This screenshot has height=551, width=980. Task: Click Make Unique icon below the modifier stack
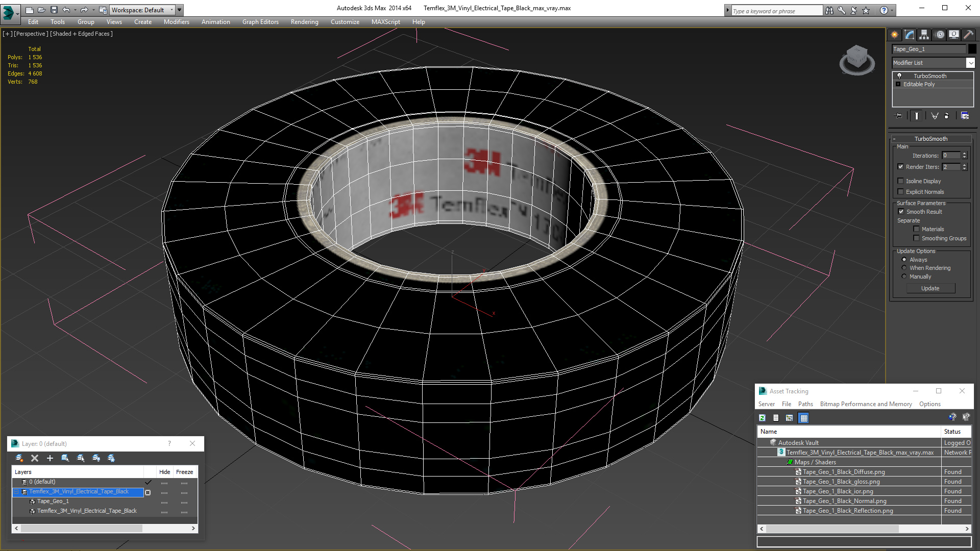click(x=935, y=116)
